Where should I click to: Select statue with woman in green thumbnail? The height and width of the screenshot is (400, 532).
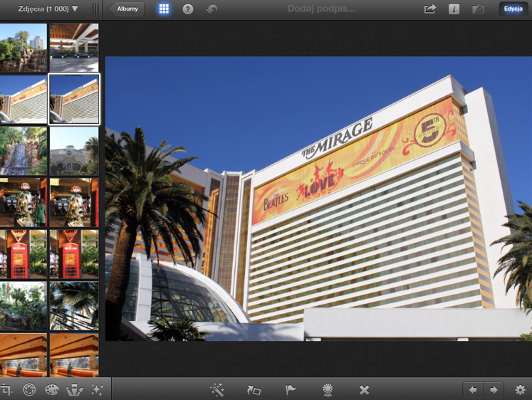pyautogui.click(x=23, y=202)
